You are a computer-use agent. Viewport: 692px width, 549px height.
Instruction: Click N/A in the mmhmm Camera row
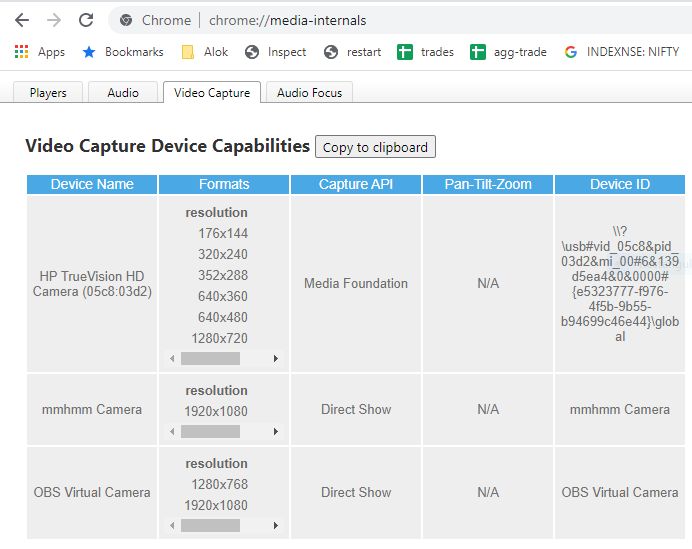(x=488, y=410)
